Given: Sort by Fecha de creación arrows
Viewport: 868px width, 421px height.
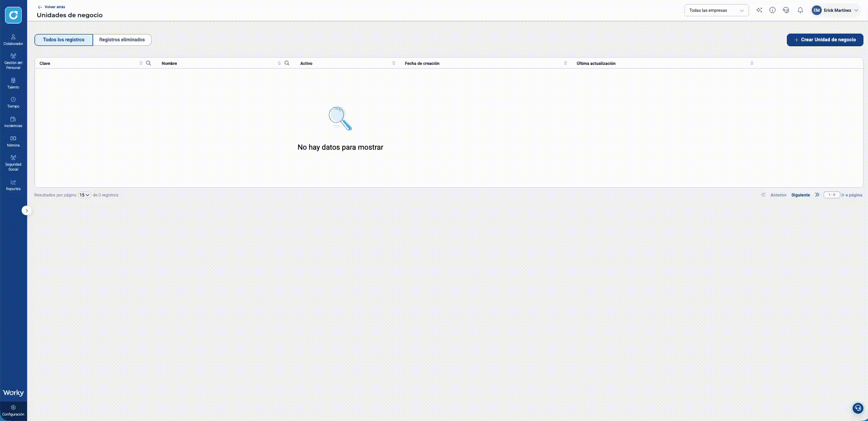Looking at the screenshot, I should 566,64.
